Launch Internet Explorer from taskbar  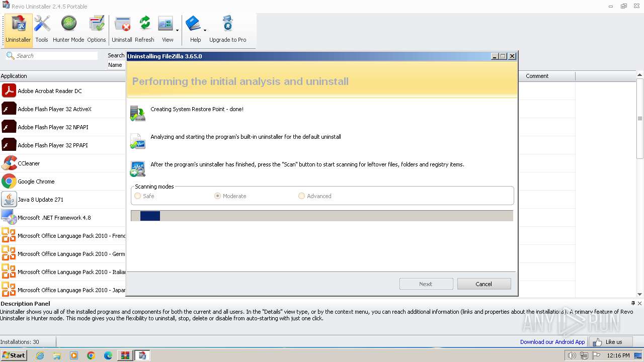(x=40, y=355)
